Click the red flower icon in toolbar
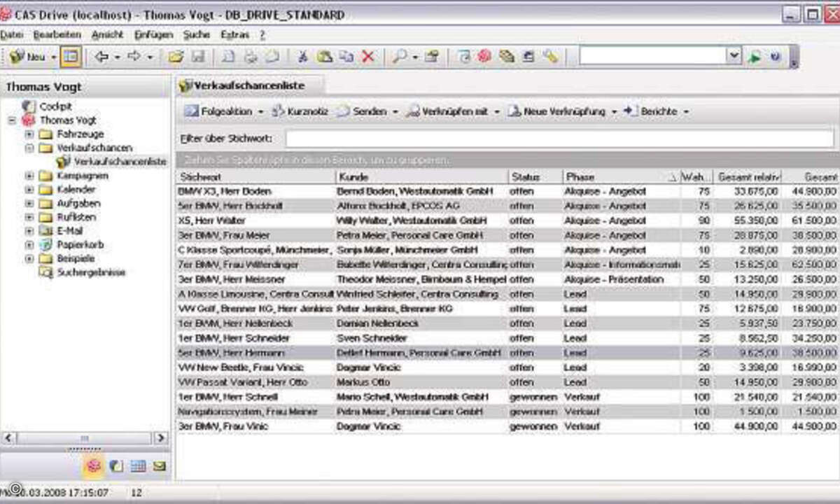 [x=484, y=57]
